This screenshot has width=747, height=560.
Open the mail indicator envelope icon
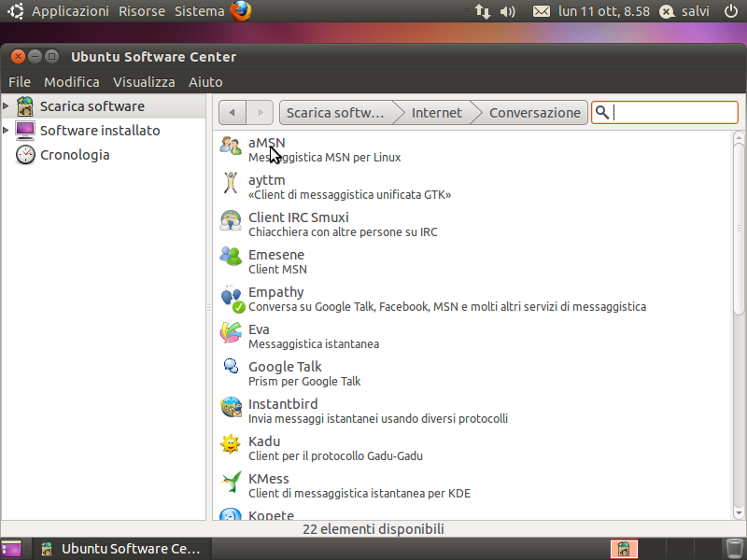coord(542,11)
